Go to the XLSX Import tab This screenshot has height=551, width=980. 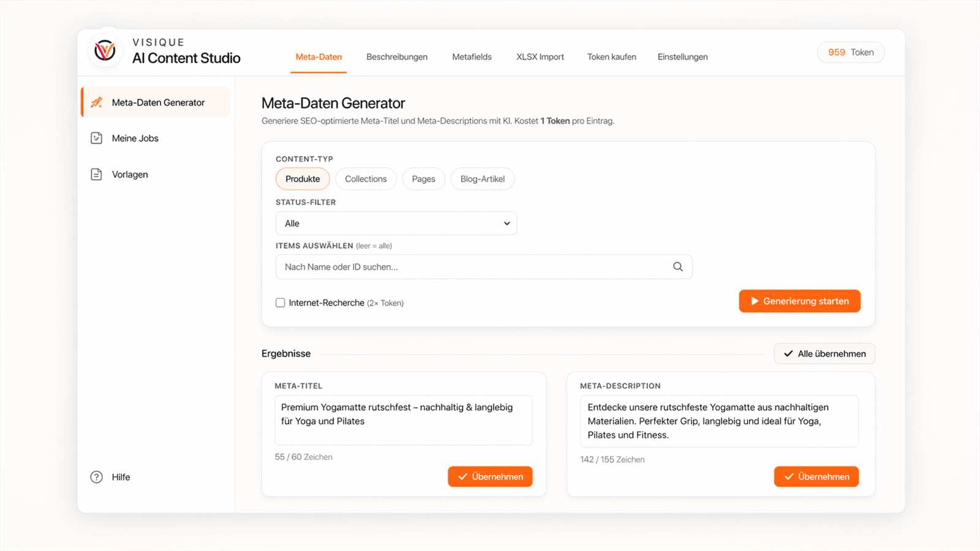(x=540, y=57)
